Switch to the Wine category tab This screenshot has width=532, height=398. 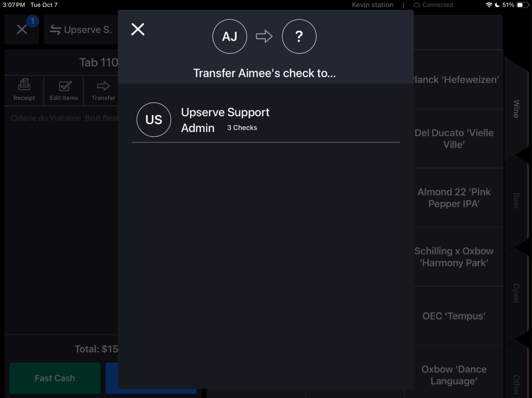[516, 109]
